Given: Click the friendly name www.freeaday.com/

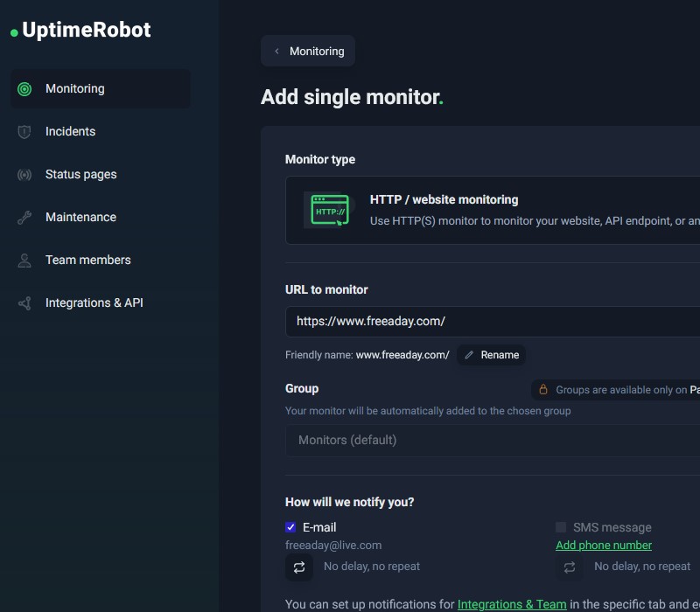Looking at the screenshot, I should (402, 355).
